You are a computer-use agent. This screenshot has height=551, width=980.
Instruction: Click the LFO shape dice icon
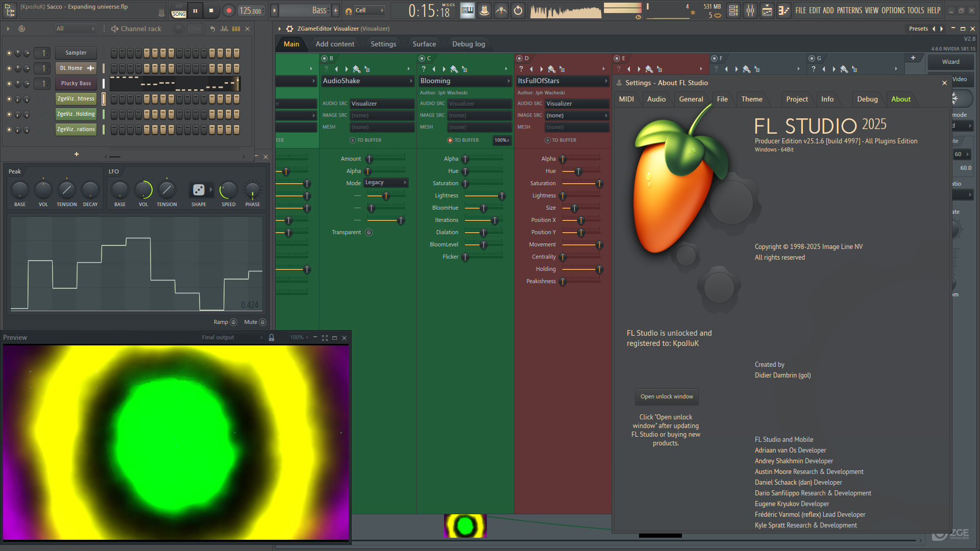(x=199, y=190)
